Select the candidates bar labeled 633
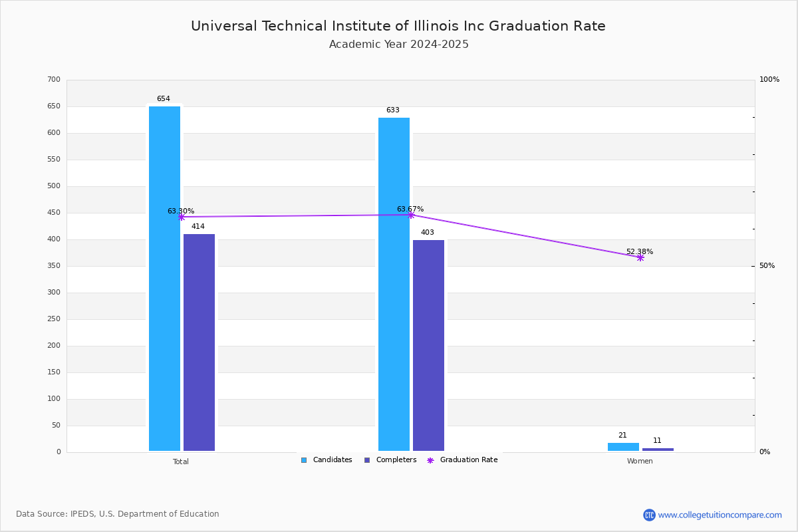 pos(394,285)
